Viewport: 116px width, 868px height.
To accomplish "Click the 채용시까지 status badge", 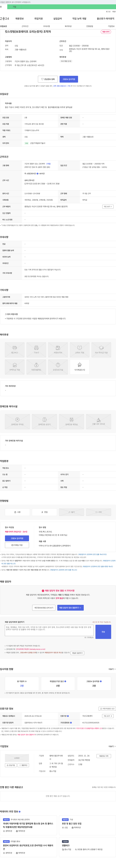I will pos(106,32).
